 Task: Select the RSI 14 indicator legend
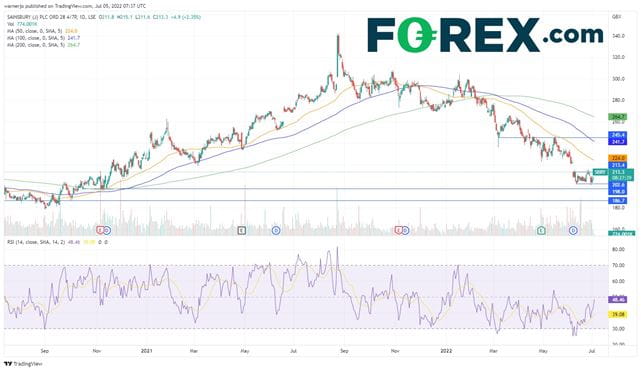(x=57, y=242)
